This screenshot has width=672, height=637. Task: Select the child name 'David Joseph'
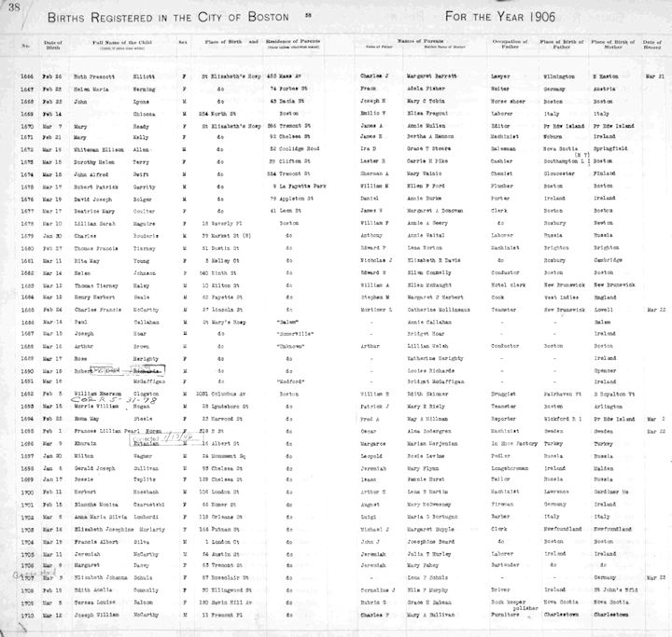(x=92, y=200)
